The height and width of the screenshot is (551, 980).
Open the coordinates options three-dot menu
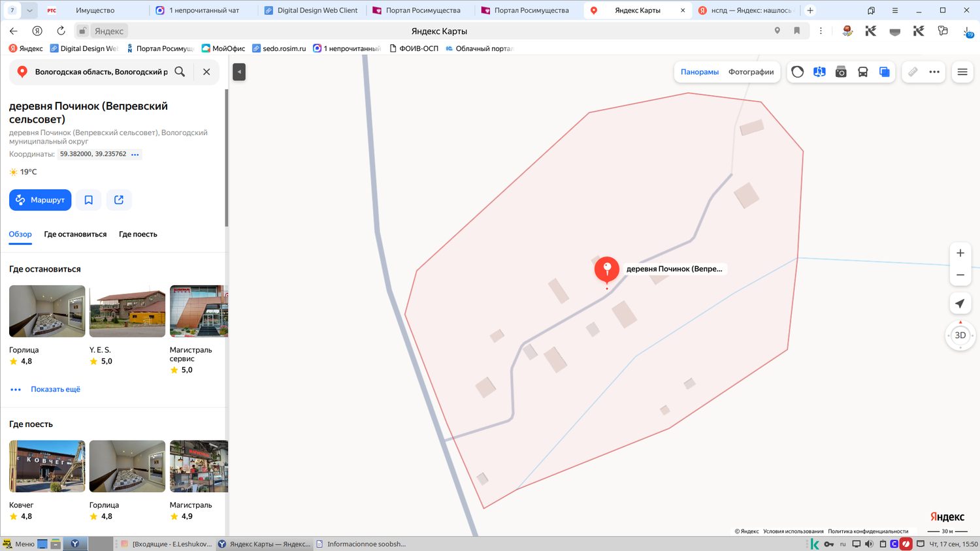[135, 155]
